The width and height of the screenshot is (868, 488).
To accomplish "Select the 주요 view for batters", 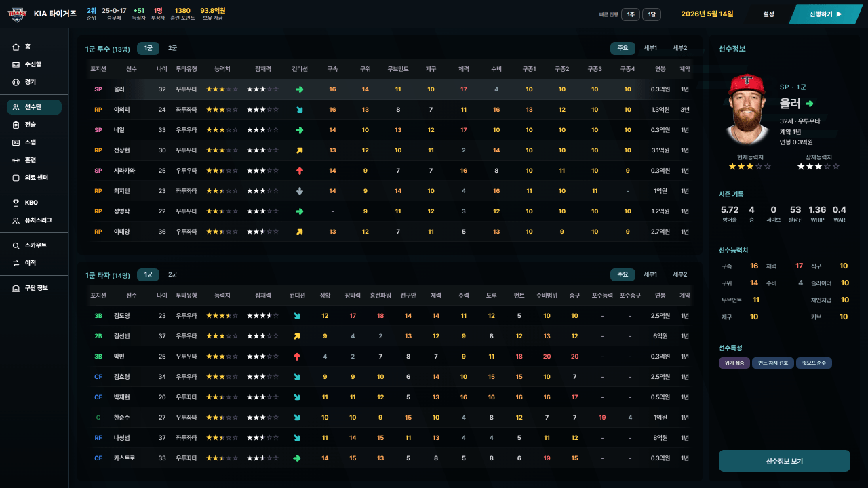I will (x=623, y=274).
